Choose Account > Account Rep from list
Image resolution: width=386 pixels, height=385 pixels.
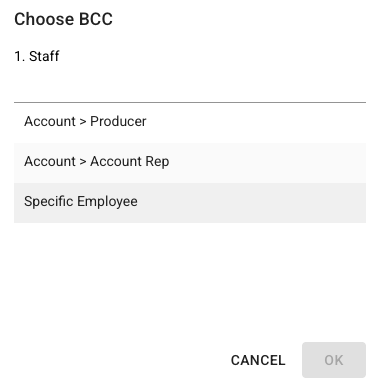(190, 163)
